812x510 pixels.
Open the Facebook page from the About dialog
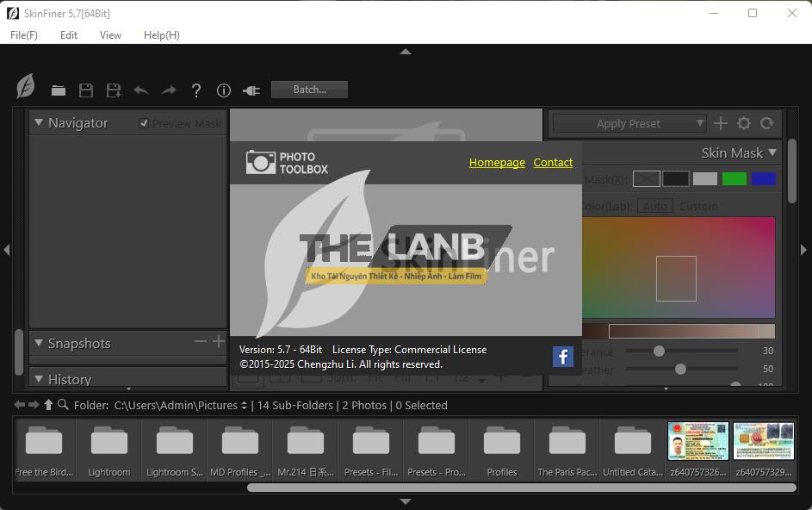click(x=563, y=357)
